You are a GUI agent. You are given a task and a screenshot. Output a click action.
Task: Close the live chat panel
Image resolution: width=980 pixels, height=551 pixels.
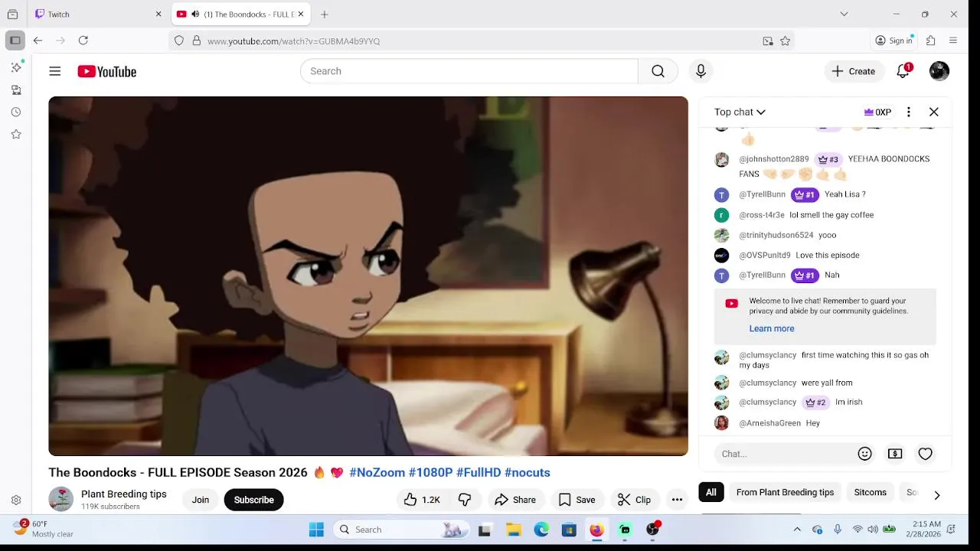(934, 112)
